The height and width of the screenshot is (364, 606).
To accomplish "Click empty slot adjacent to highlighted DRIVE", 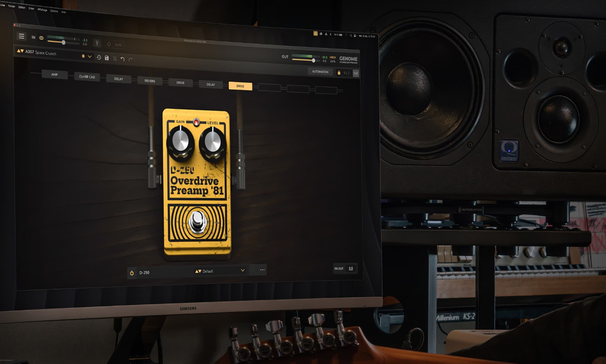I will click(x=269, y=88).
